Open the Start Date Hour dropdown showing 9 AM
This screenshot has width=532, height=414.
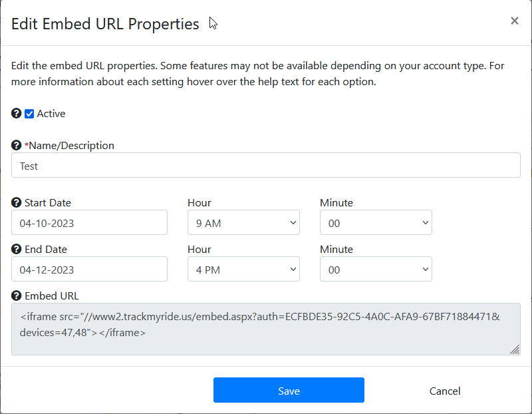(x=243, y=222)
